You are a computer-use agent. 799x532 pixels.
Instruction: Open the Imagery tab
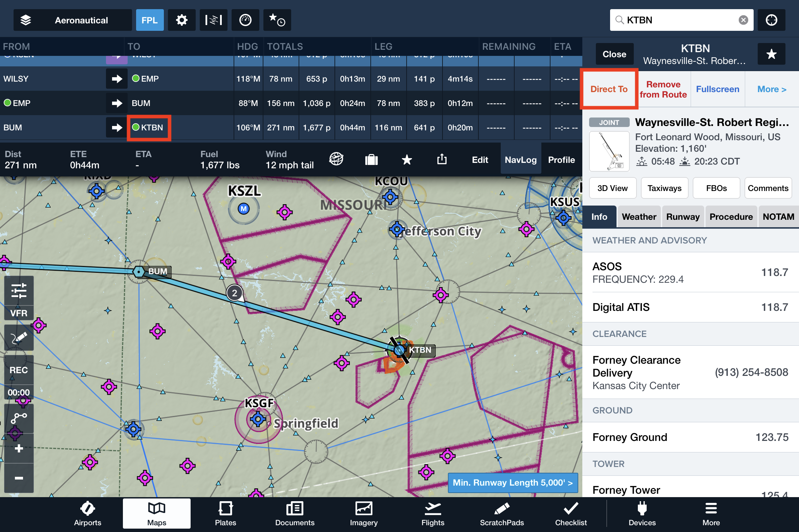click(x=364, y=513)
